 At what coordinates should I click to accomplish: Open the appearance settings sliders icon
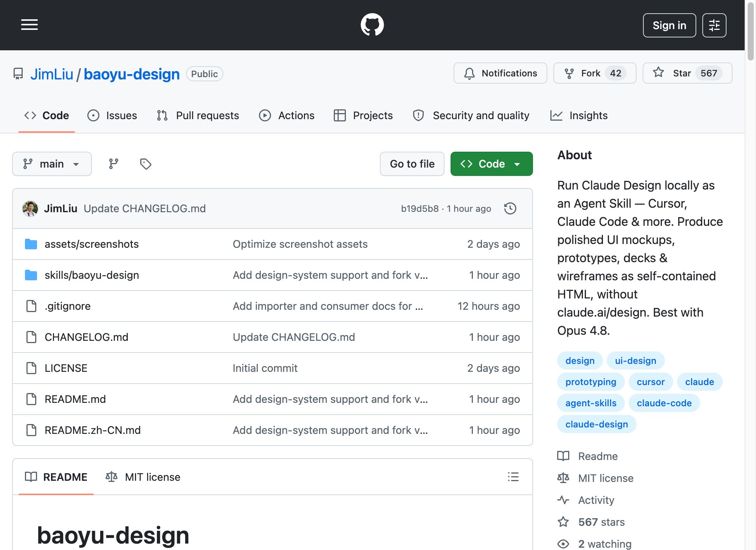pos(714,25)
